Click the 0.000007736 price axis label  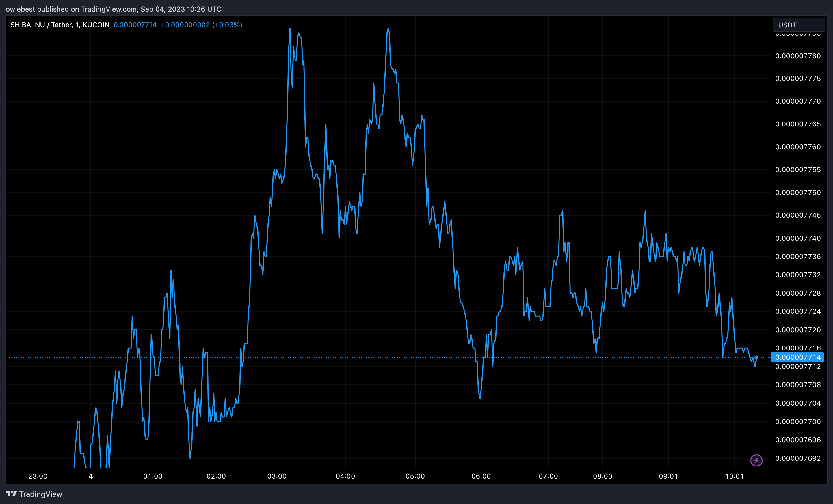click(x=798, y=256)
